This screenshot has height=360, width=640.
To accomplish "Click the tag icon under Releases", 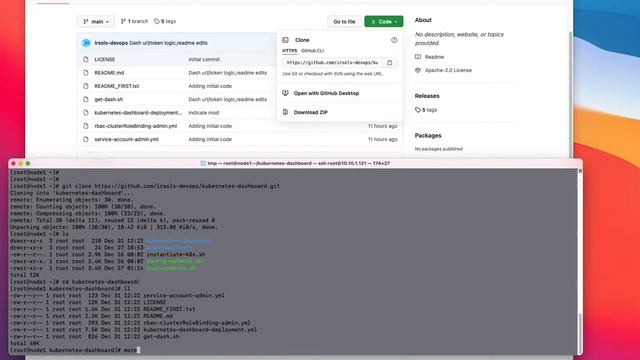I will [x=418, y=110].
